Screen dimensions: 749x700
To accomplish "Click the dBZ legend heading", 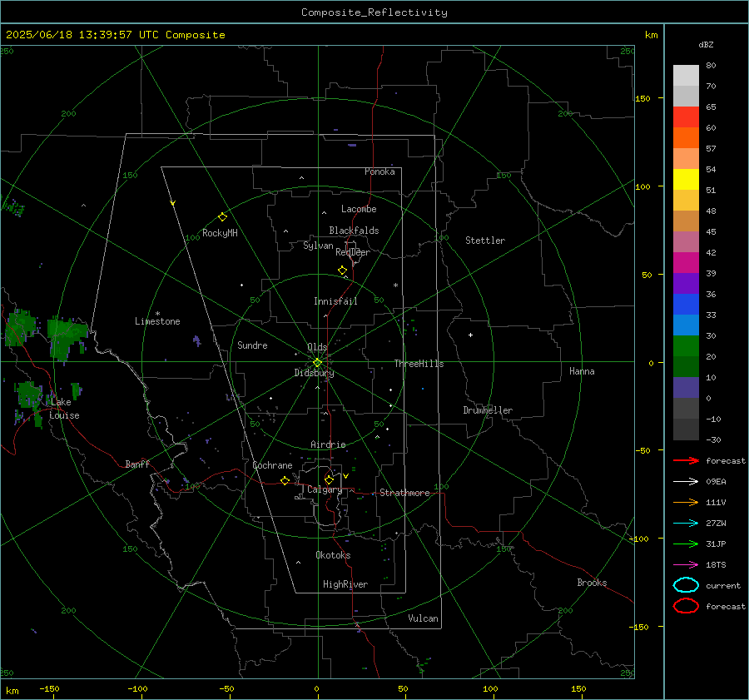I will coord(706,44).
